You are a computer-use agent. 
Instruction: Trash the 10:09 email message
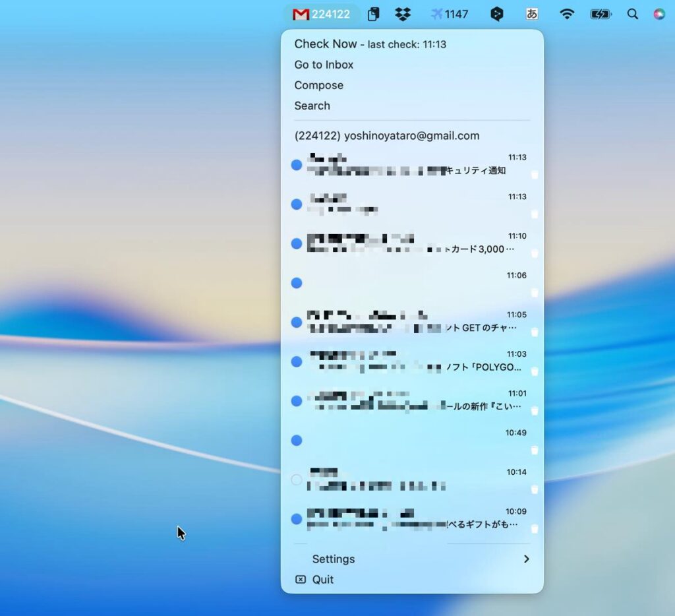point(535,529)
